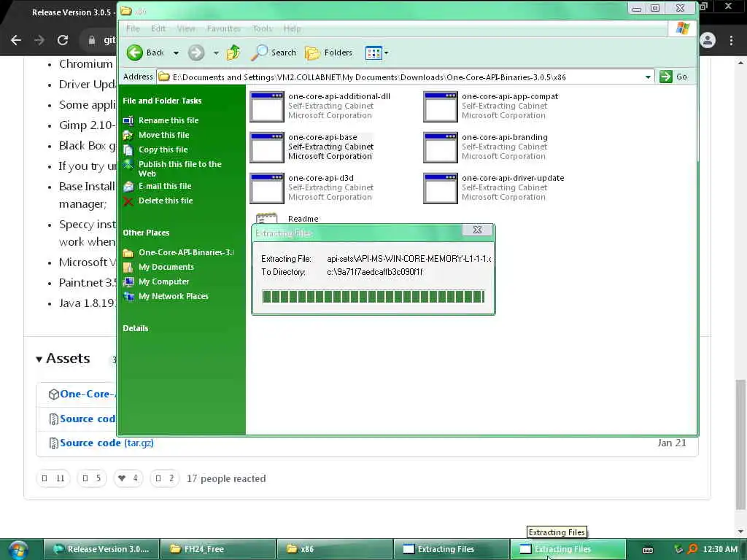Open Search in Explorer toolbar

(274, 52)
